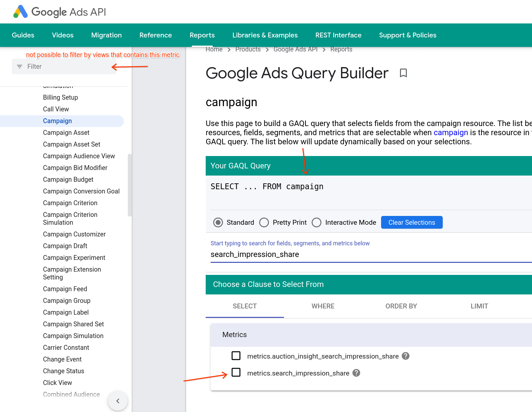Check the metrics.auction_insight_search_impression_share checkbox

pos(236,356)
